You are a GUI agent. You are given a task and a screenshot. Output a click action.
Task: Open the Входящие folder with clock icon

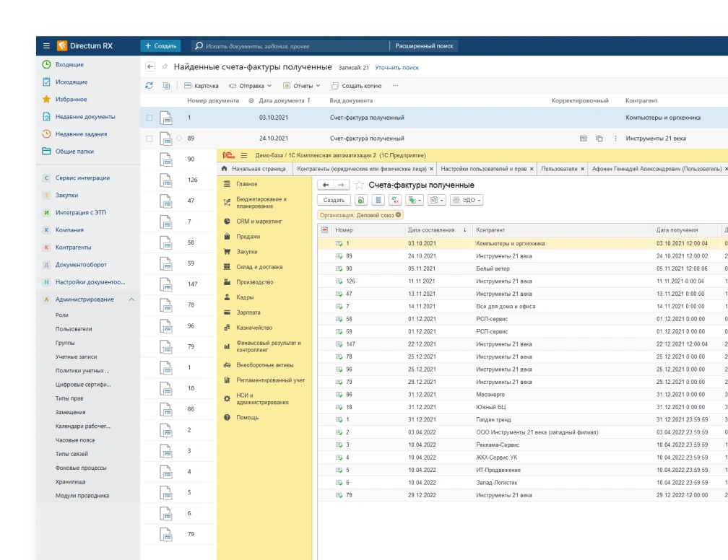pyautogui.click(x=69, y=64)
